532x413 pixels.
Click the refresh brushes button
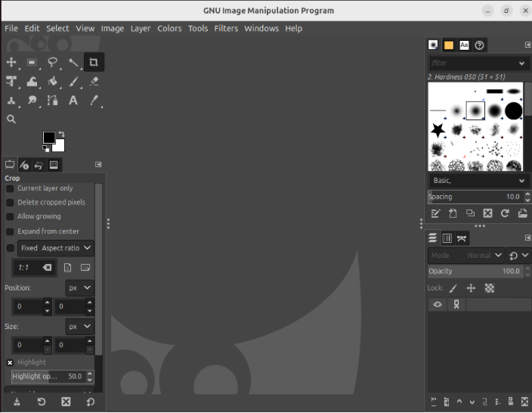pos(504,213)
